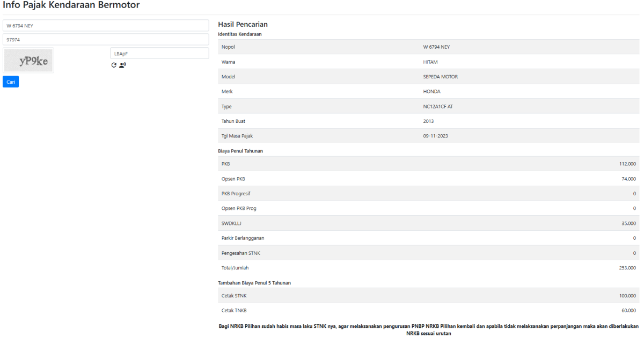The width and height of the screenshot is (644, 337).
Task: Select the Cetak STNK amount 100.000
Action: pyautogui.click(x=627, y=296)
